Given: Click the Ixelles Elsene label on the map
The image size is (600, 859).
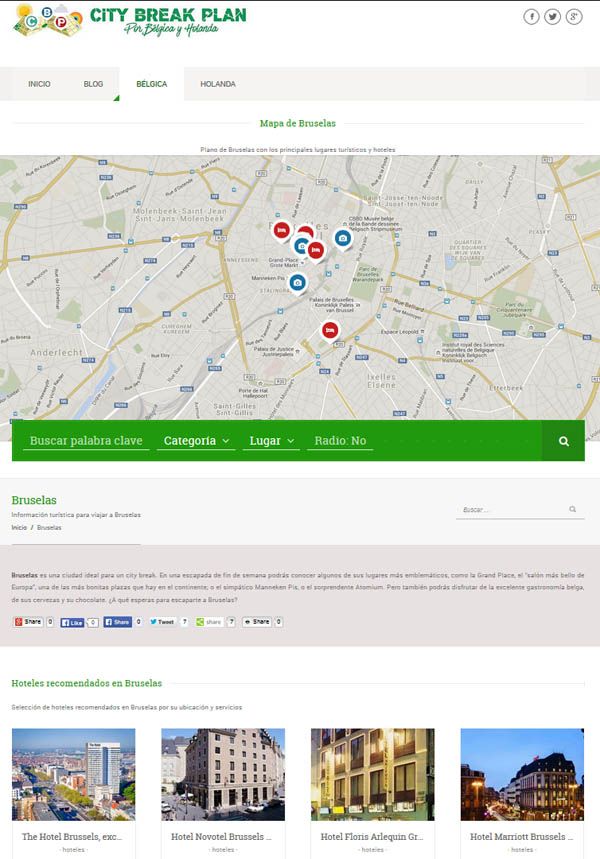Looking at the screenshot, I should click(381, 381).
